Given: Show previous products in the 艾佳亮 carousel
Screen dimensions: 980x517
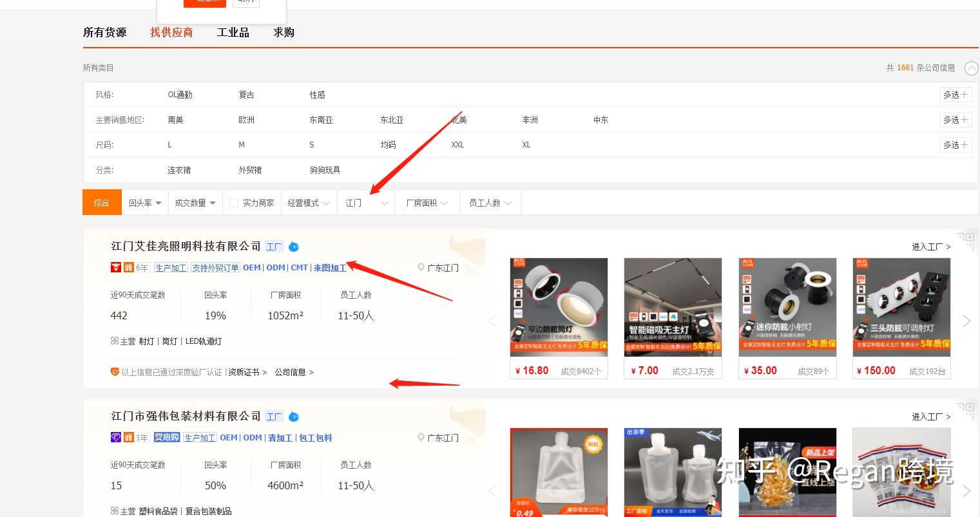Looking at the screenshot, I should [x=493, y=321].
